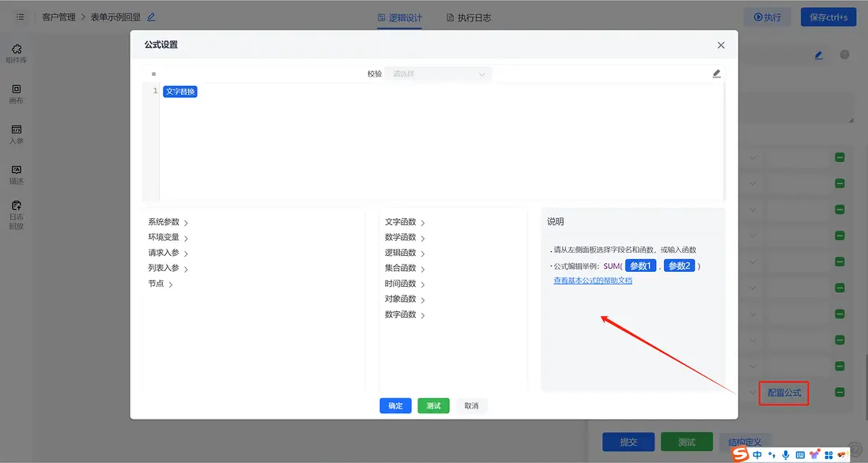
Task: Click the microphone voice input icon
Action: tap(786, 454)
